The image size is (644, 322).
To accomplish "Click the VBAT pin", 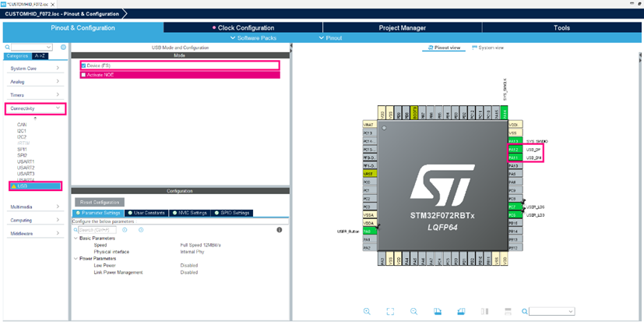I will pyautogui.click(x=370, y=125).
